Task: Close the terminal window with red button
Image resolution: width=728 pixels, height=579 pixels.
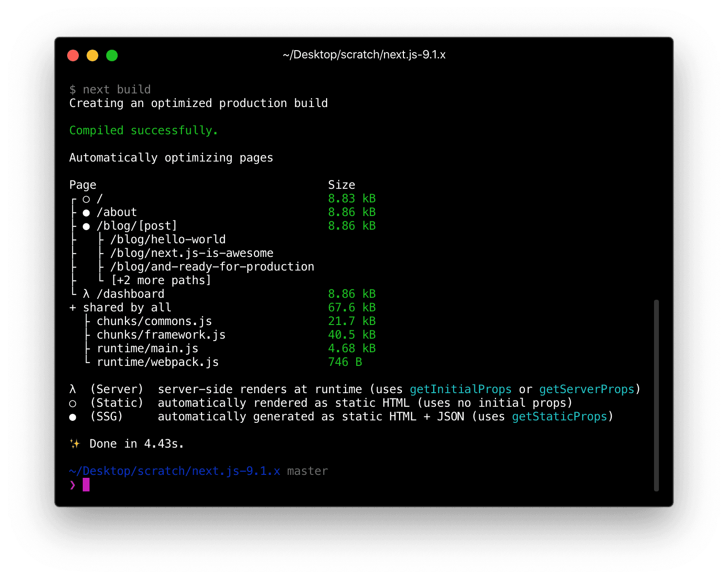Action: pyautogui.click(x=73, y=55)
